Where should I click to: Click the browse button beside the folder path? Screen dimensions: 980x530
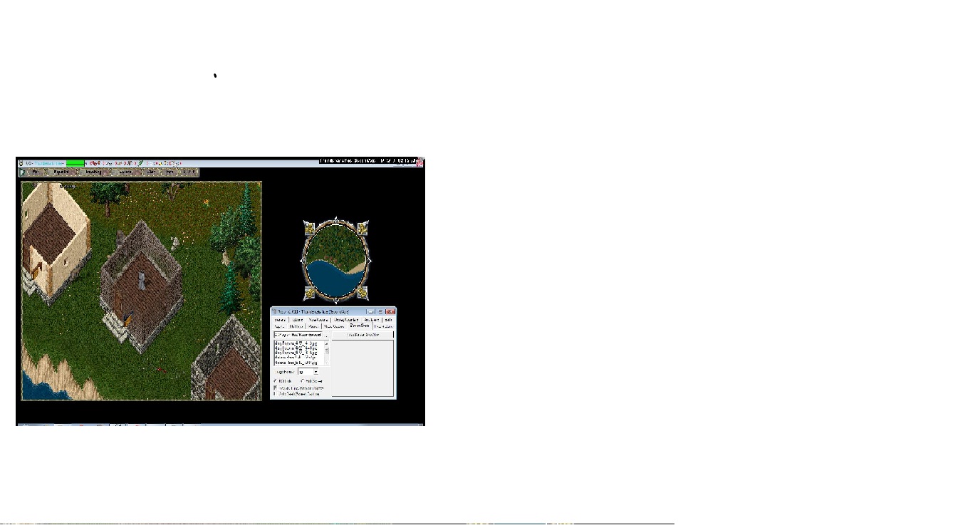pos(326,335)
